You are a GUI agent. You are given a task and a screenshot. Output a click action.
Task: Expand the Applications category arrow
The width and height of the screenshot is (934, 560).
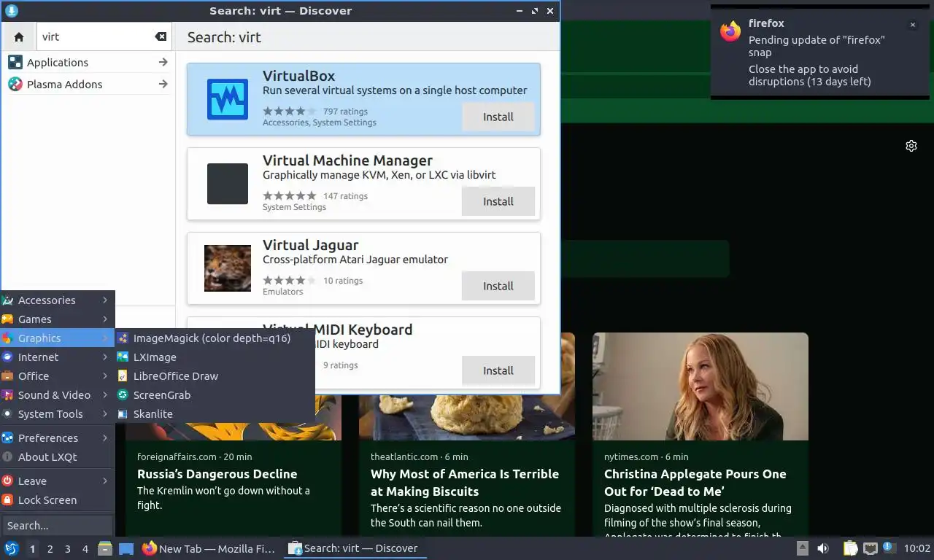tap(163, 63)
